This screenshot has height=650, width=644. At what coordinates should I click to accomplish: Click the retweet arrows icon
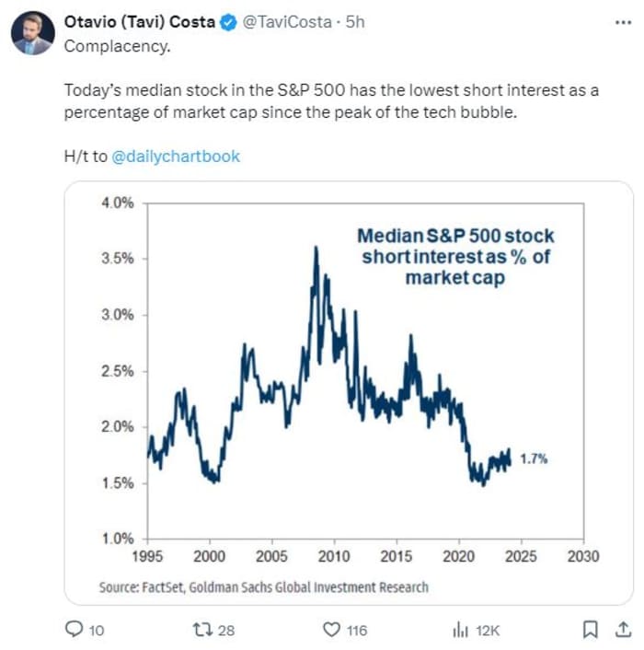point(203,630)
